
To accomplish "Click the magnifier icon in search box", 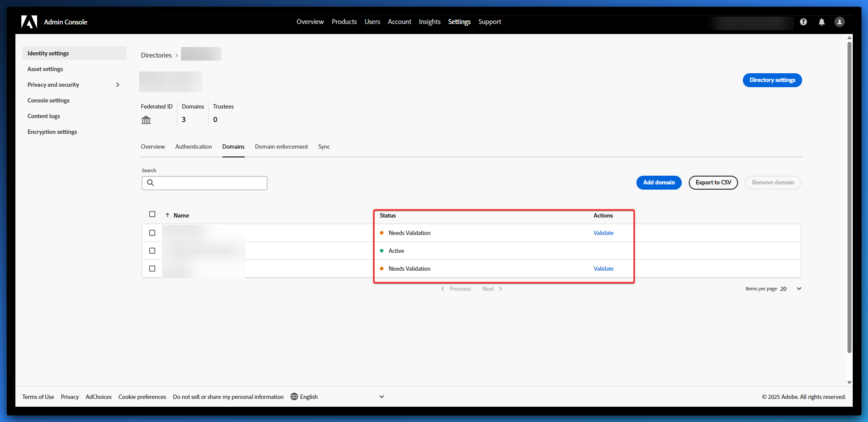I will (150, 183).
